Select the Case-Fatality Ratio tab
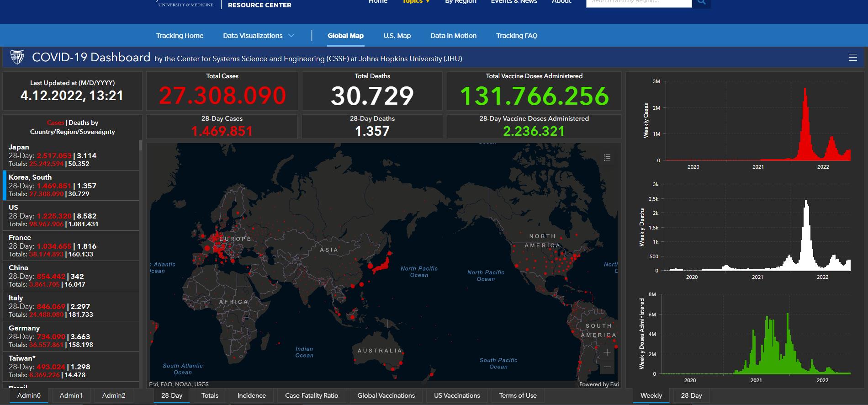This screenshot has width=868, height=405. [312, 395]
